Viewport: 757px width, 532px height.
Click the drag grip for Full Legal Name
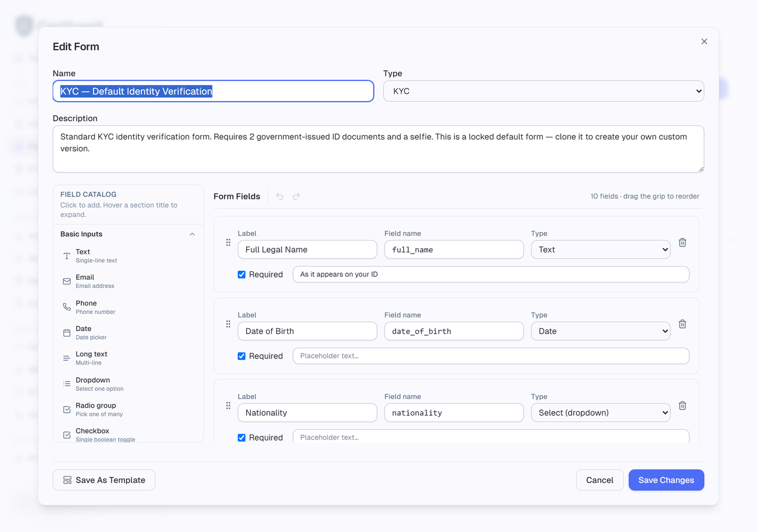tap(228, 243)
